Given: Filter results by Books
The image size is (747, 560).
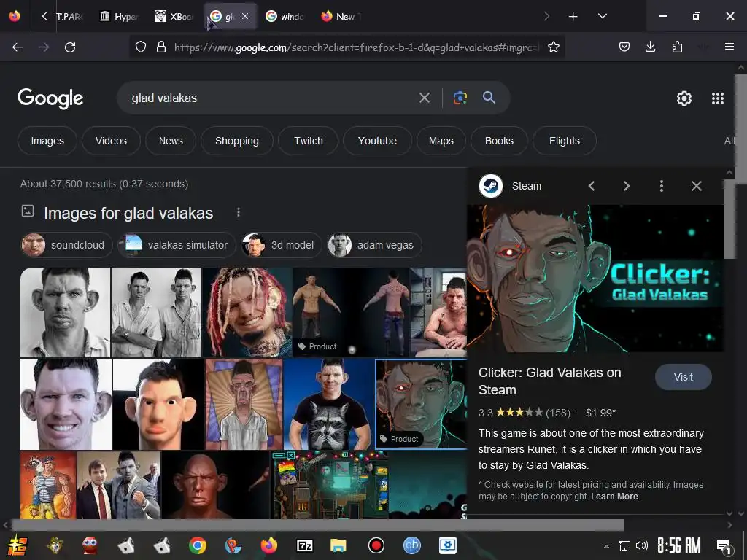Looking at the screenshot, I should point(499,141).
